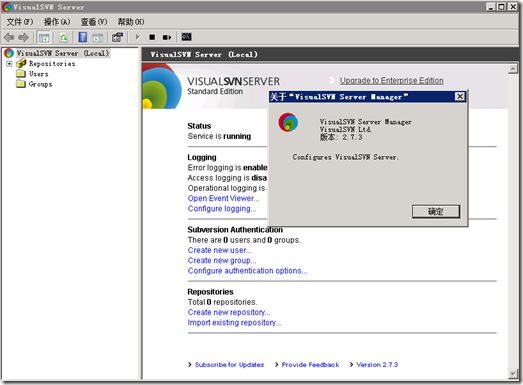Click the Create new repository link
This screenshot has height=385, width=523.
(229, 312)
